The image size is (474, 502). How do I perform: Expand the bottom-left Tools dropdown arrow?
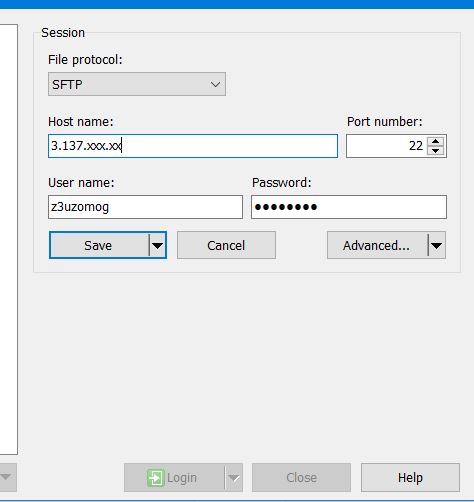pos(6,477)
